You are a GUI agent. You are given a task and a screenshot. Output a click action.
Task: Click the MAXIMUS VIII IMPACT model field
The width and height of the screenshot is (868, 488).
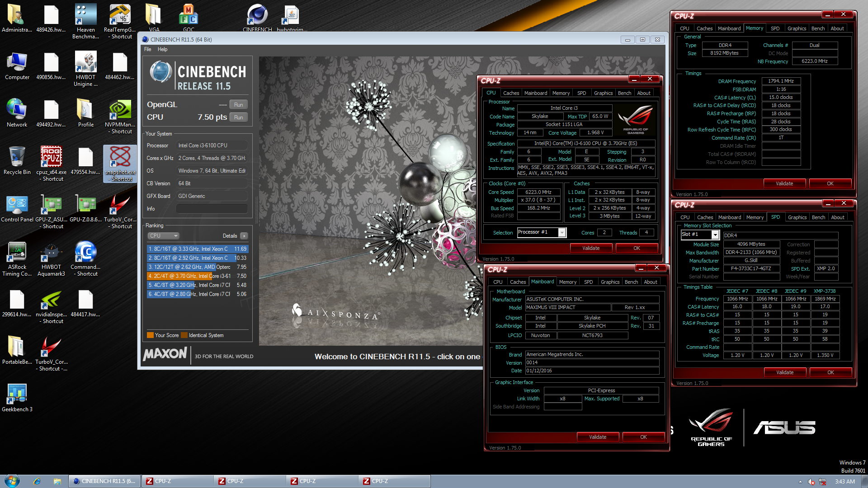568,308
